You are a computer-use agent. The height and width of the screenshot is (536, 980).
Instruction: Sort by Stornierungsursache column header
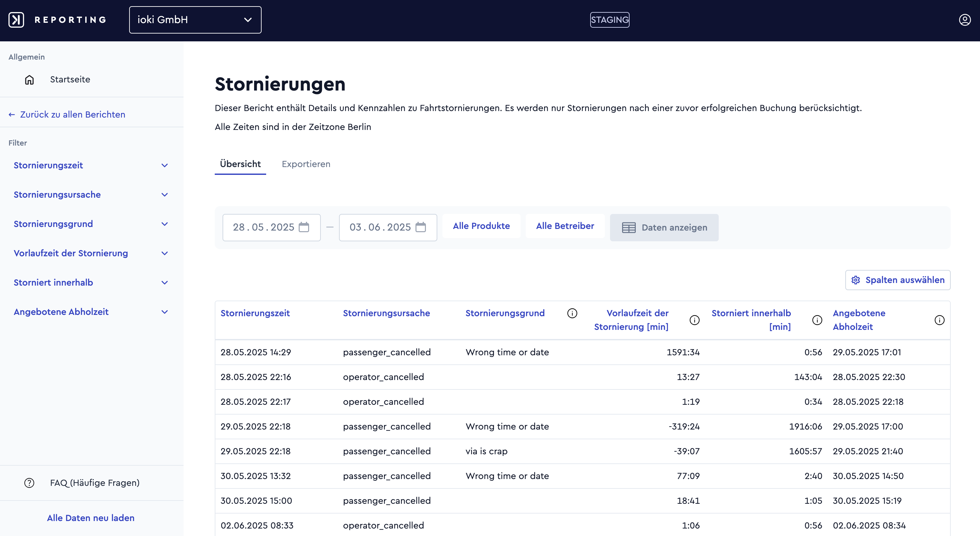387,313
